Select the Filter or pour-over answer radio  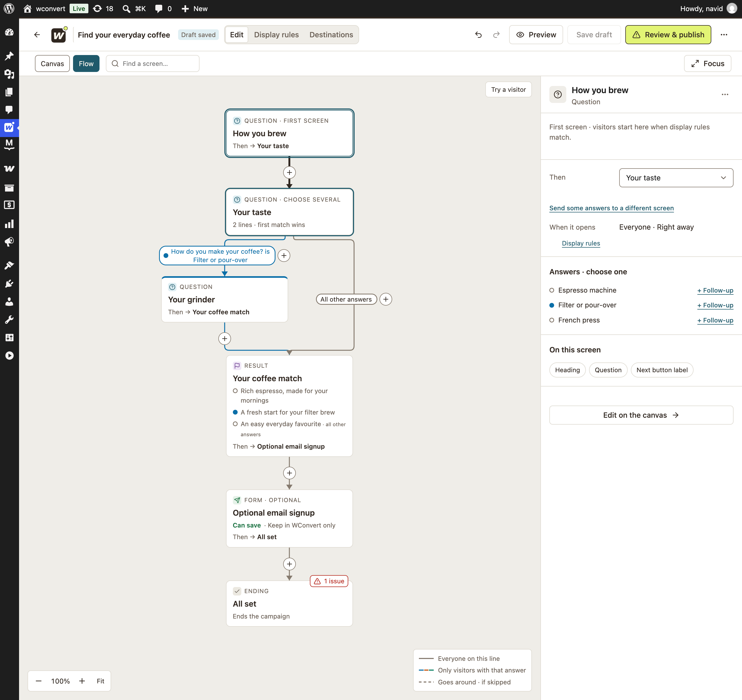click(x=552, y=305)
